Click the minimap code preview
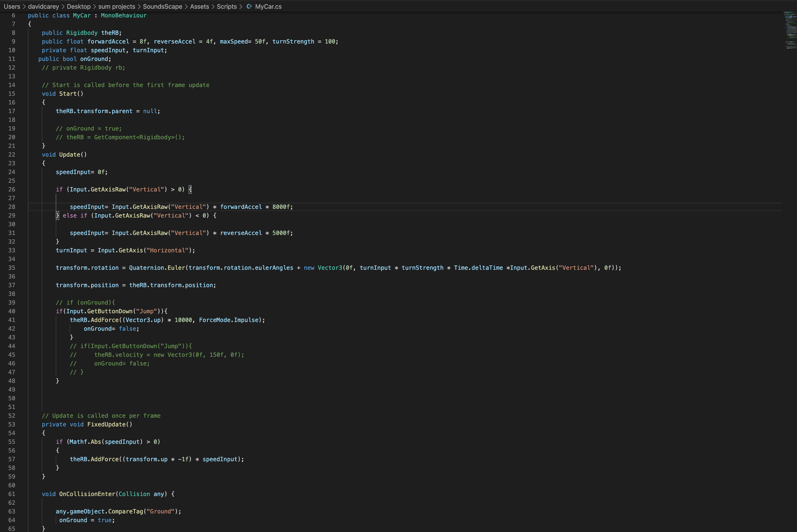 [790, 30]
